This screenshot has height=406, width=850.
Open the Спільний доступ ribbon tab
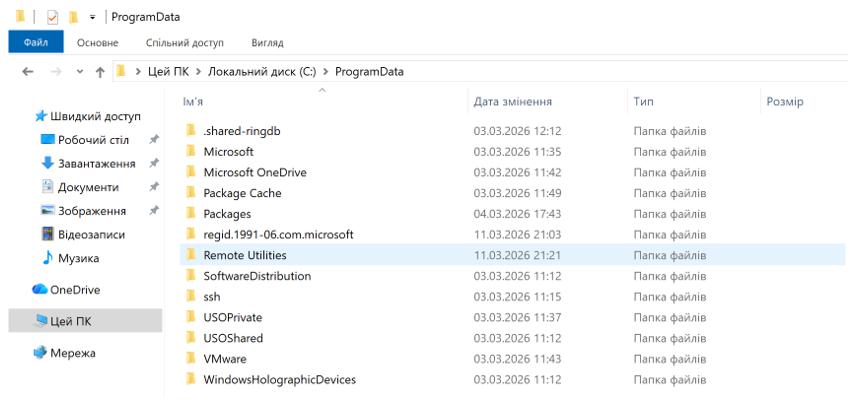click(x=184, y=42)
